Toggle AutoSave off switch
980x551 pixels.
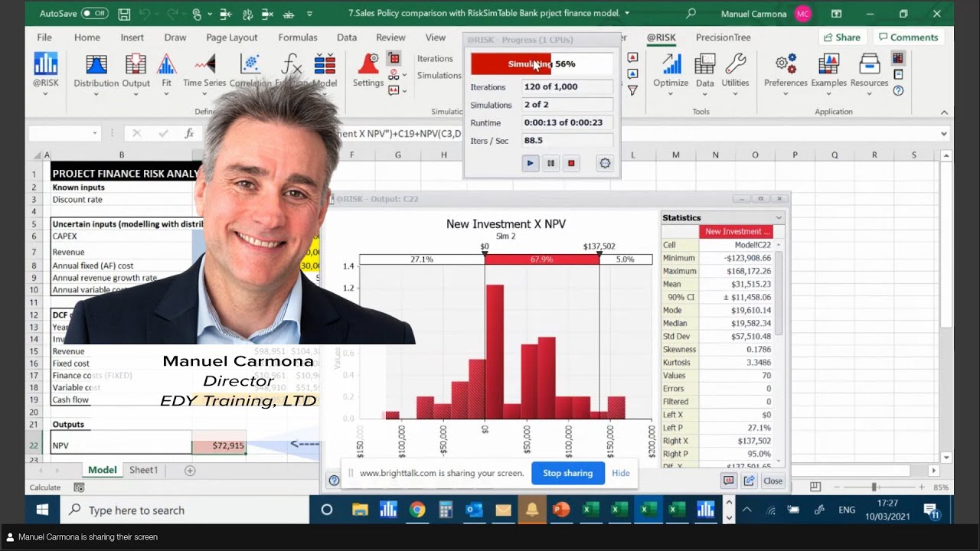(95, 14)
